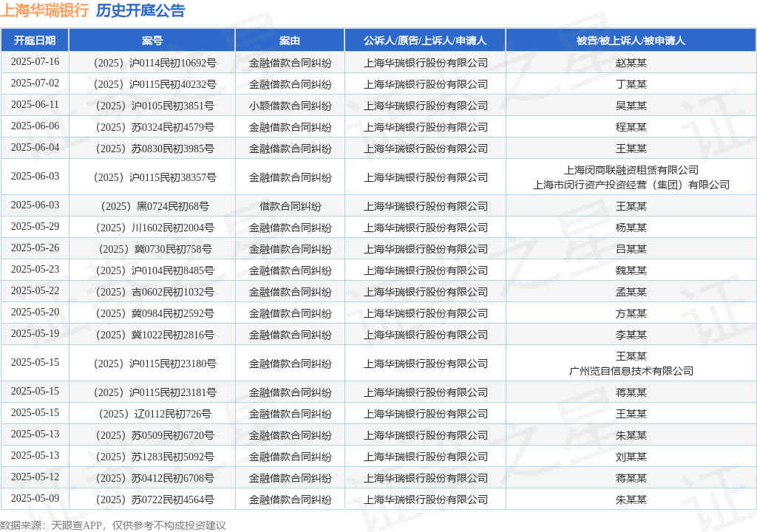This screenshot has width=757, height=532.
Task: Click the date 2025-05-23
Action: tap(35, 270)
